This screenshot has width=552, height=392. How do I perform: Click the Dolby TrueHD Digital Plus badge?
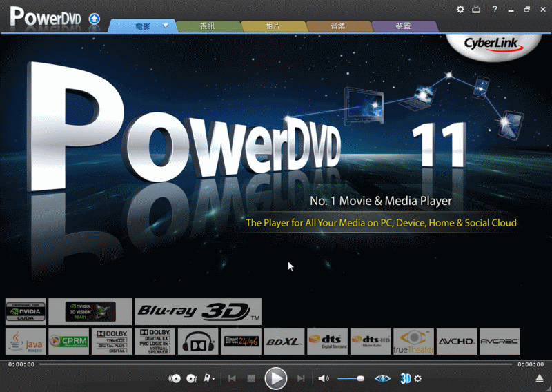pyautogui.click(x=112, y=342)
